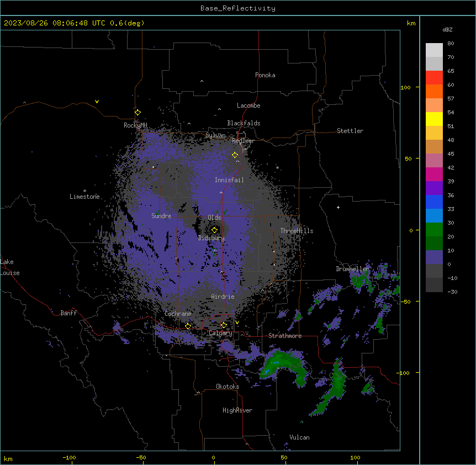Select the 30 dBZ green legend swatch
This screenshot has width=476, height=465.
[x=434, y=230]
